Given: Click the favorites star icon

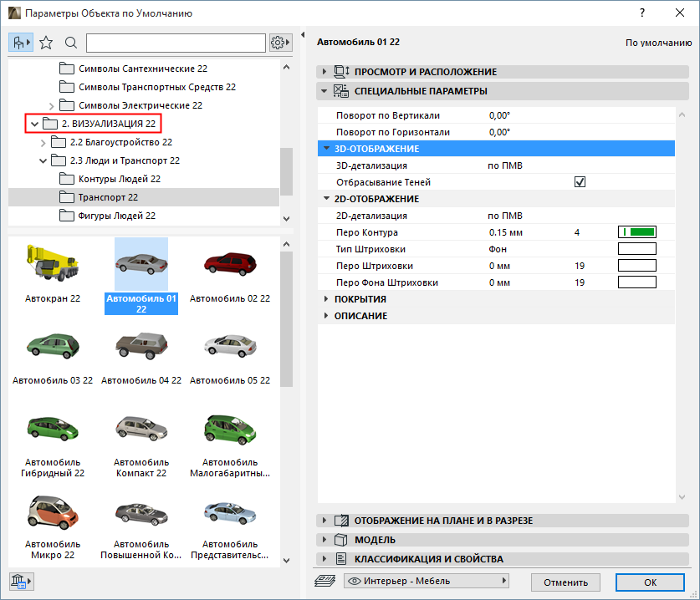Looking at the screenshot, I should [46, 42].
